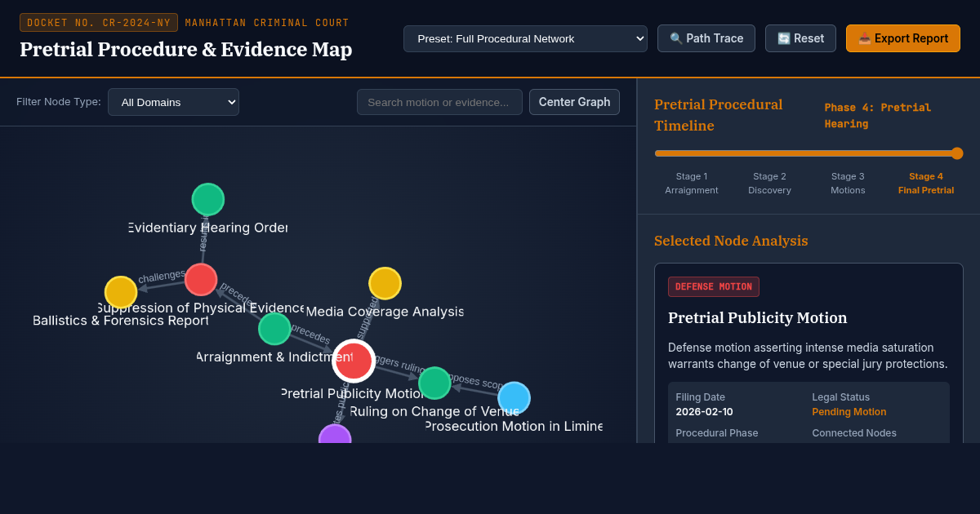Screen dimensions: 980x514
Task: Click the Phase 4: Pretrial Hearing label
Action: tap(878, 115)
